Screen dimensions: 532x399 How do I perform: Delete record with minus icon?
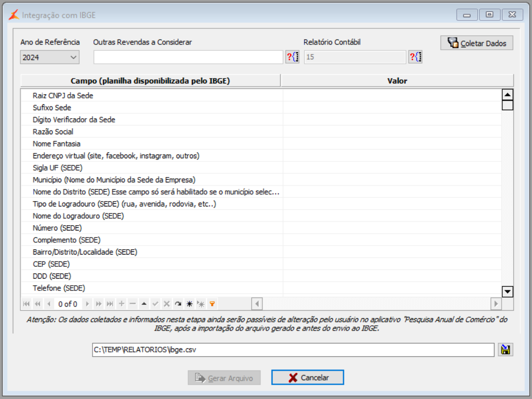(133, 304)
